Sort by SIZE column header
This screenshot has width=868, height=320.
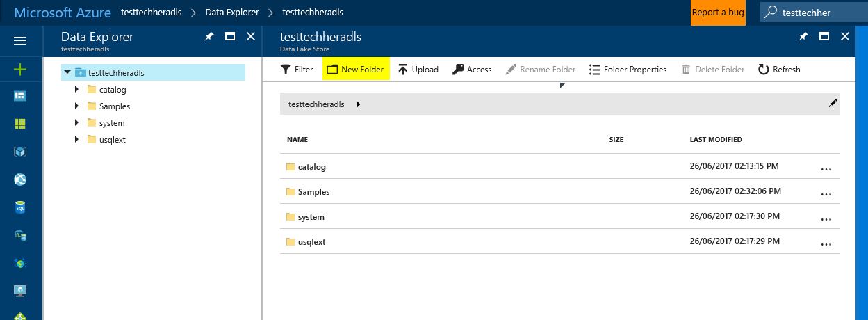616,140
